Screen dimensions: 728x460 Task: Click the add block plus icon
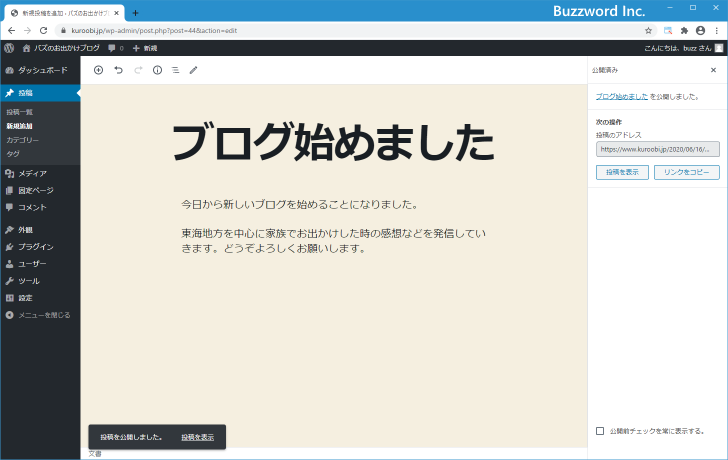pyautogui.click(x=98, y=70)
